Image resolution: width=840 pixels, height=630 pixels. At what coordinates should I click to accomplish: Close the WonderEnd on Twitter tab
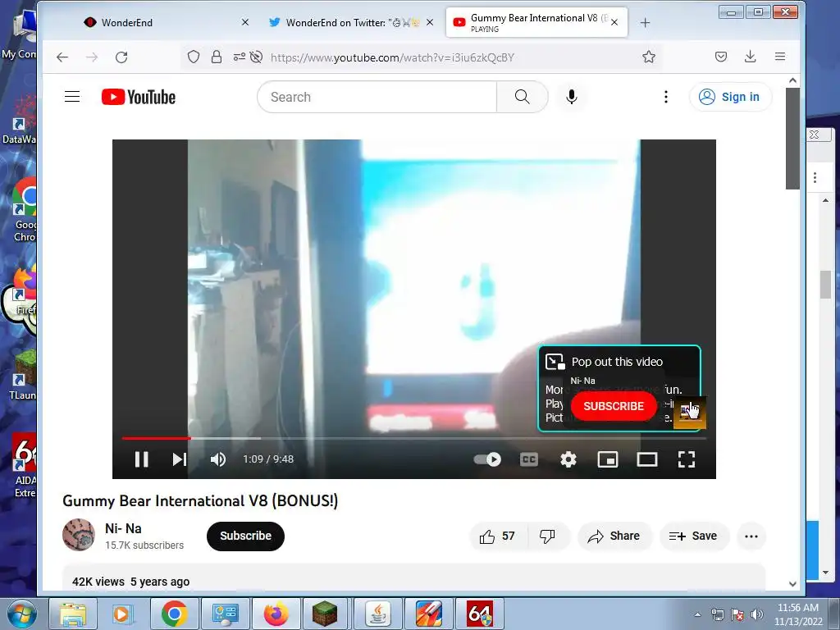click(x=430, y=22)
